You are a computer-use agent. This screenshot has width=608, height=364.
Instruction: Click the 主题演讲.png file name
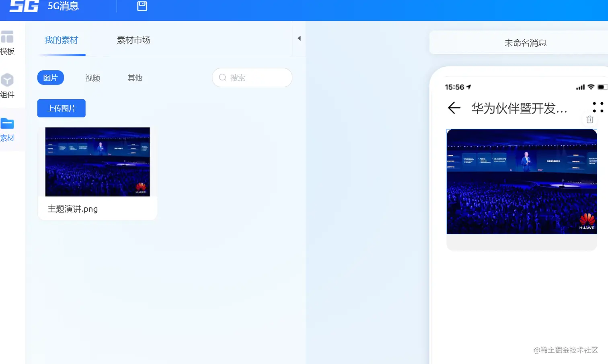pos(73,209)
